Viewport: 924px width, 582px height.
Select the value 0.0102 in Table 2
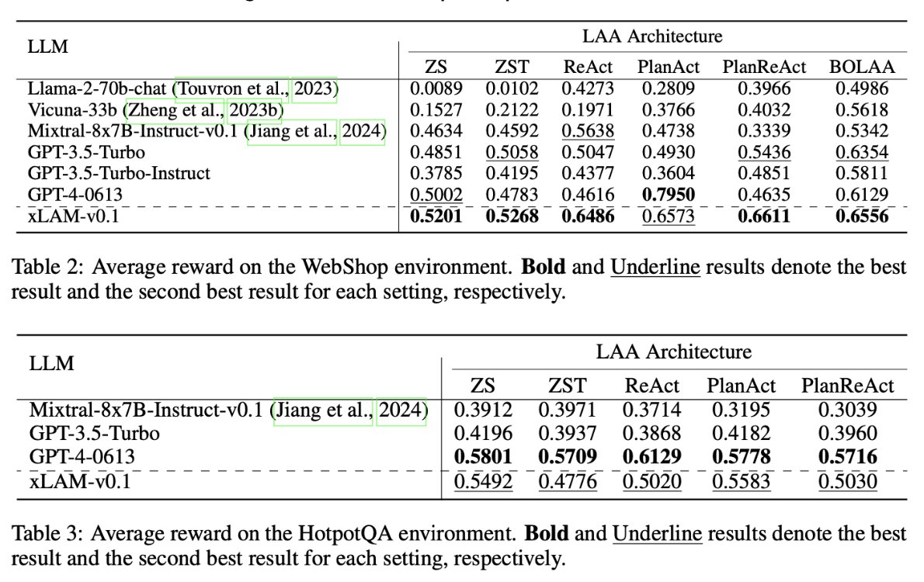[512, 89]
